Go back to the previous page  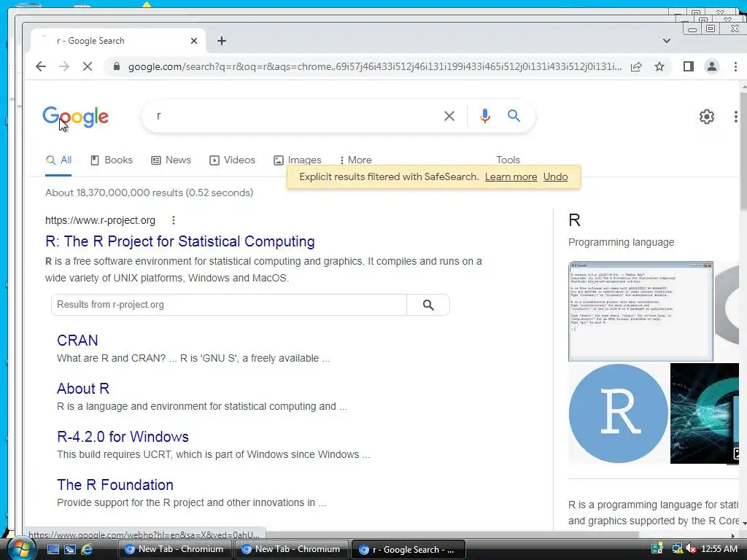coord(41,66)
